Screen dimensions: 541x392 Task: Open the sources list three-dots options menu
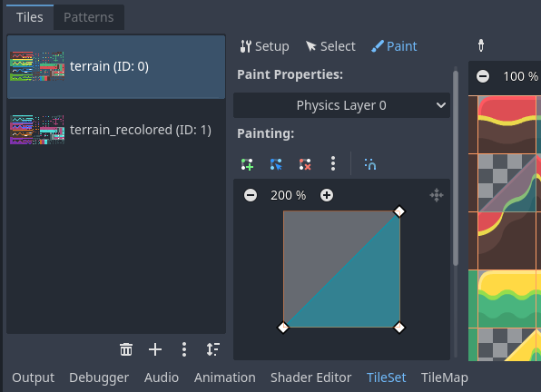pos(184,349)
